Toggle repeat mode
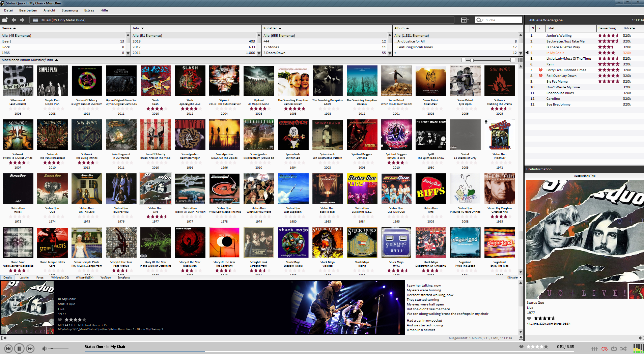Image resolution: width=644 pixels, height=354 pixels. pyautogui.click(x=614, y=349)
